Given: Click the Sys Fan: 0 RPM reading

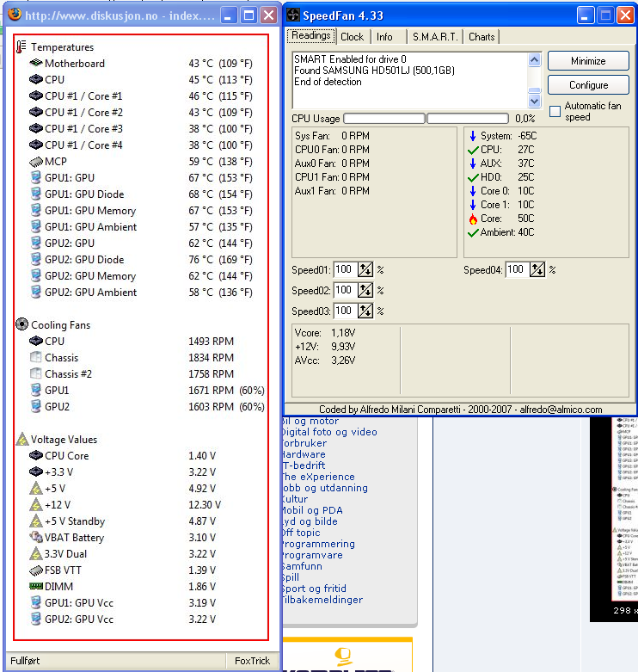Looking at the screenshot, I should pos(332,136).
